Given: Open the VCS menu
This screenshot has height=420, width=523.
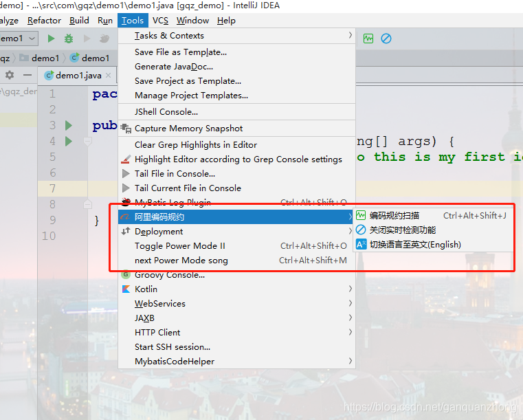Looking at the screenshot, I should (160, 21).
